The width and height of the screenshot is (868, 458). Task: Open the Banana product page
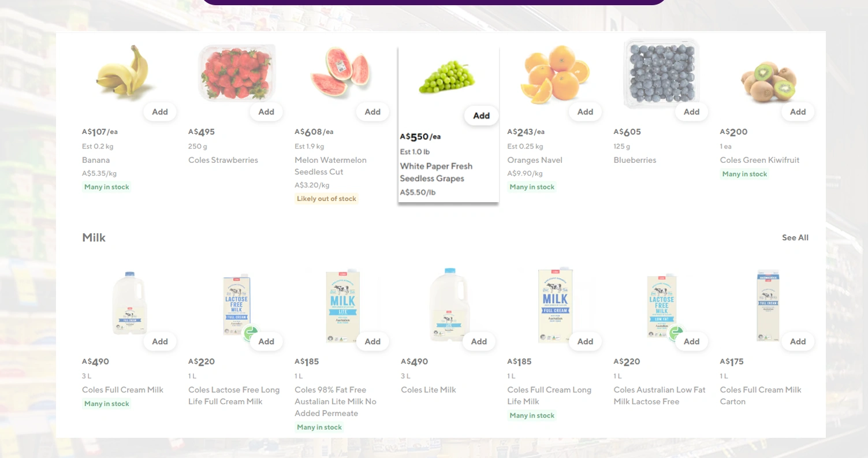pyautogui.click(x=95, y=160)
